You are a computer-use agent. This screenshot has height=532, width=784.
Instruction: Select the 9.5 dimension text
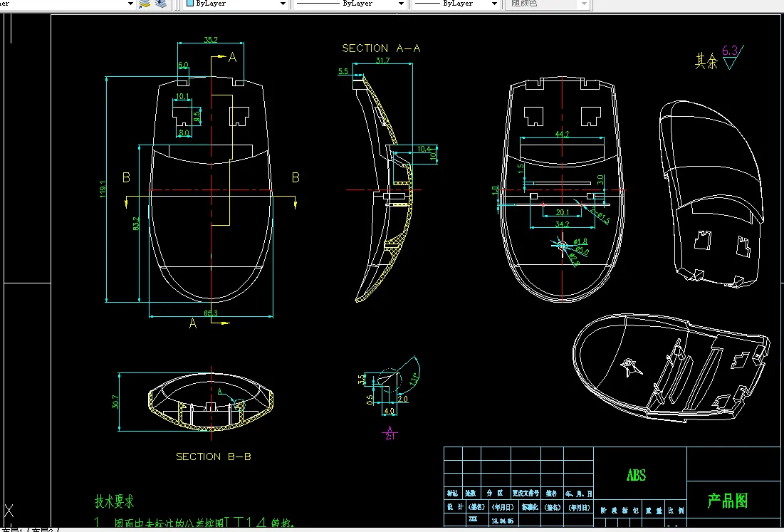pos(197,117)
